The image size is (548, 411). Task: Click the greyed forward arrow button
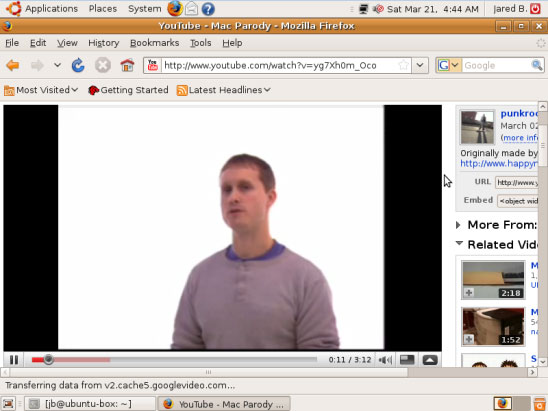tap(37, 65)
